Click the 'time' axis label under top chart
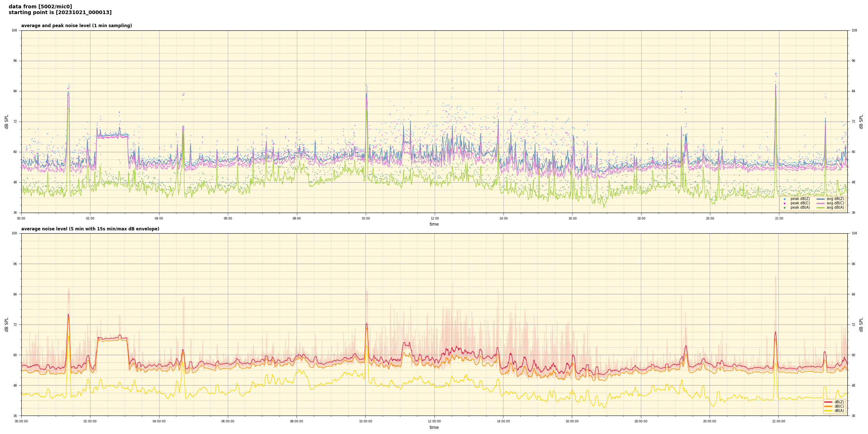Screen dimensions: 868x434 click(434, 224)
